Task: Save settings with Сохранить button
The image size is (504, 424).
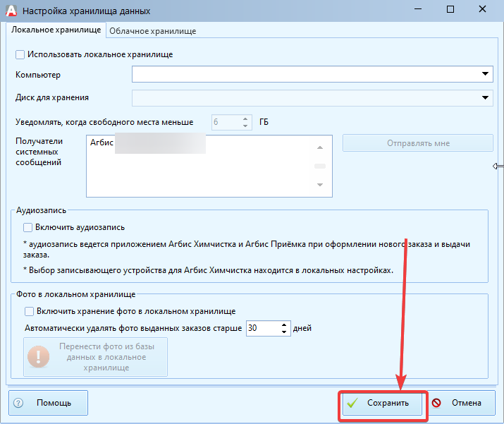Action: pyautogui.click(x=382, y=403)
